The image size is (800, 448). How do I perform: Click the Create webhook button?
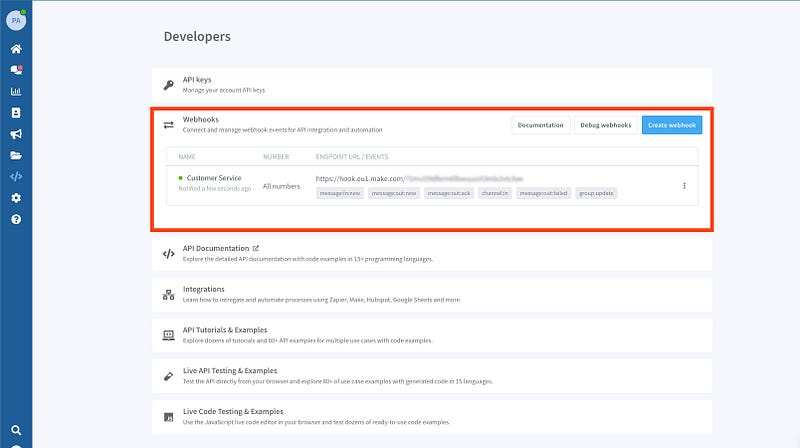pyautogui.click(x=671, y=125)
